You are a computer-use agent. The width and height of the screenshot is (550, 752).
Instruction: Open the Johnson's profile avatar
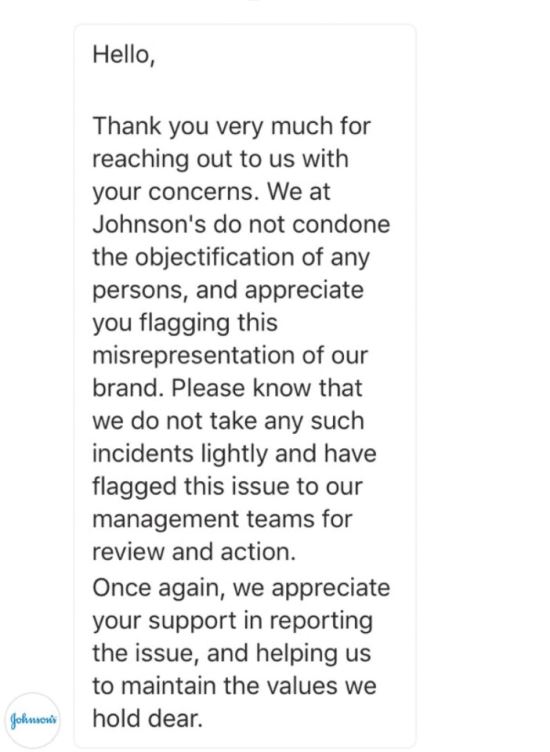pos(32,719)
